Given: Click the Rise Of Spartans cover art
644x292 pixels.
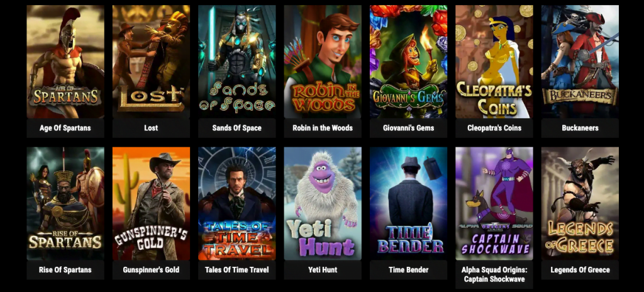Looking at the screenshot, I should pos(65,203).
